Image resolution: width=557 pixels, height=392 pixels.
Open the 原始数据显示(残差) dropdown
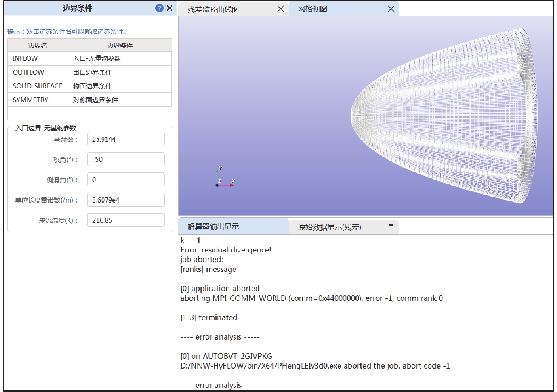(x=391, y=226)
